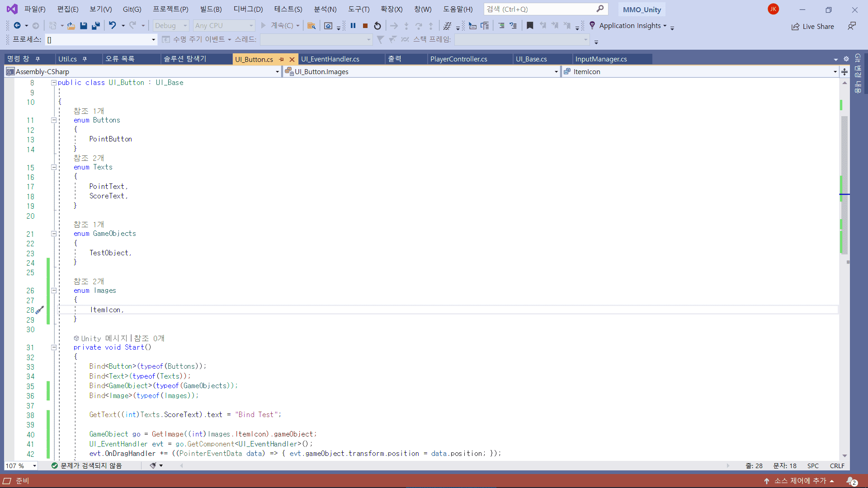Pin the UI_Button.cs tab
Viewport: 868px width, 488px height.
point(281,59)
